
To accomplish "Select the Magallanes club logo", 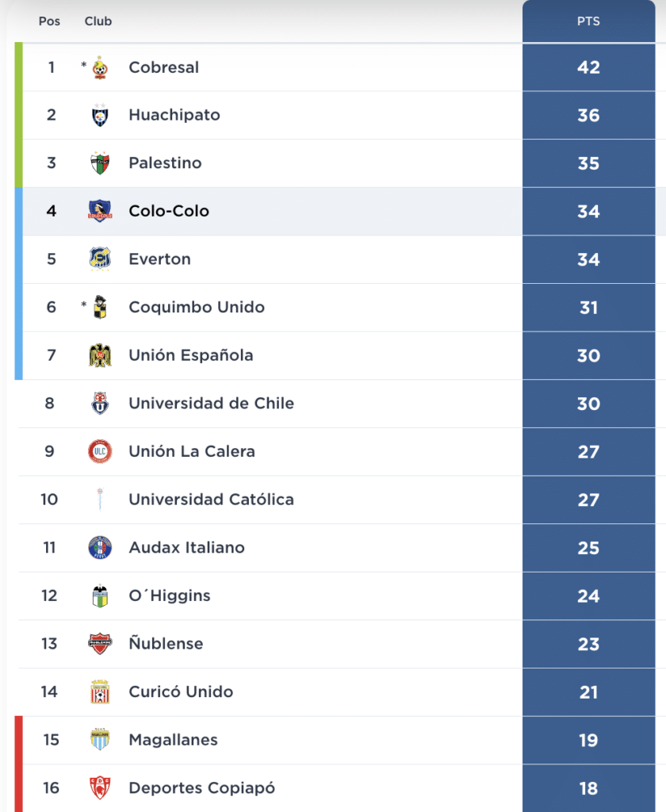I will point(99,739).
